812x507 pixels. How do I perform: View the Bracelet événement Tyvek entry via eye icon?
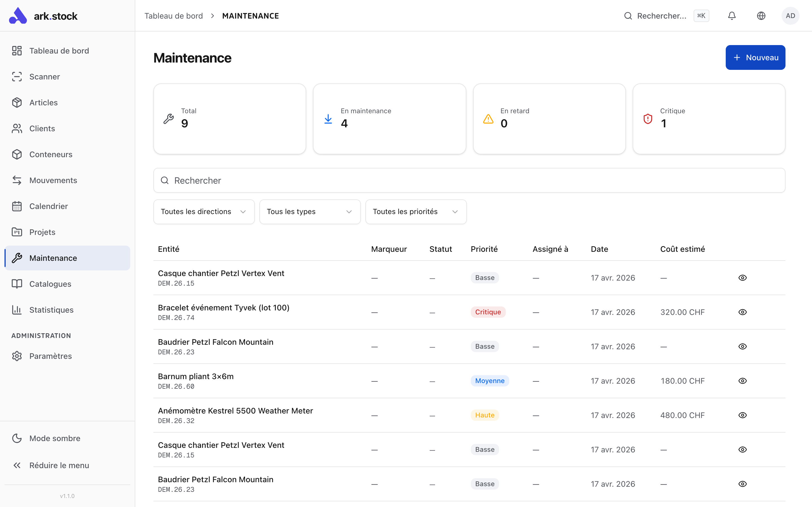tap(742, 312)
